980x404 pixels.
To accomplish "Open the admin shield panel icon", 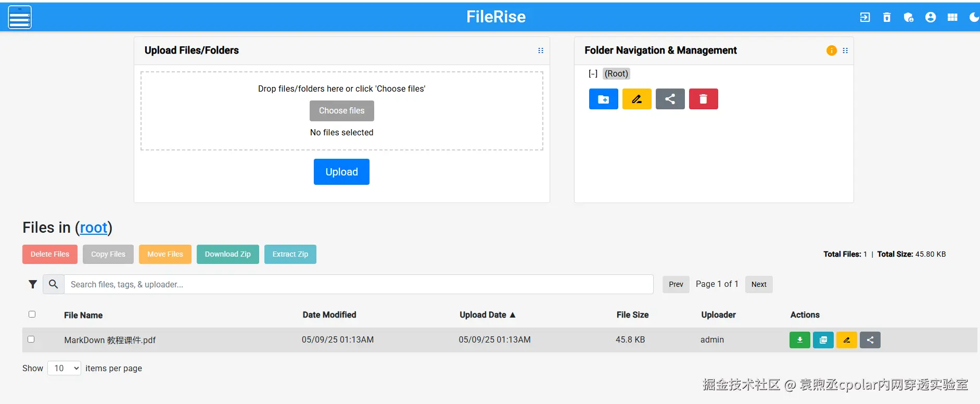I will (909, 17).
